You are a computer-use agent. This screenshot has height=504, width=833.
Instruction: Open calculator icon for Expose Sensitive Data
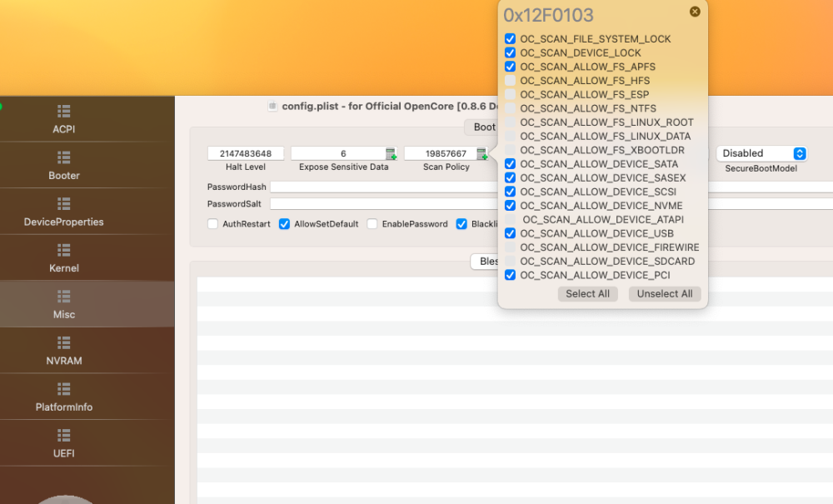391,153
